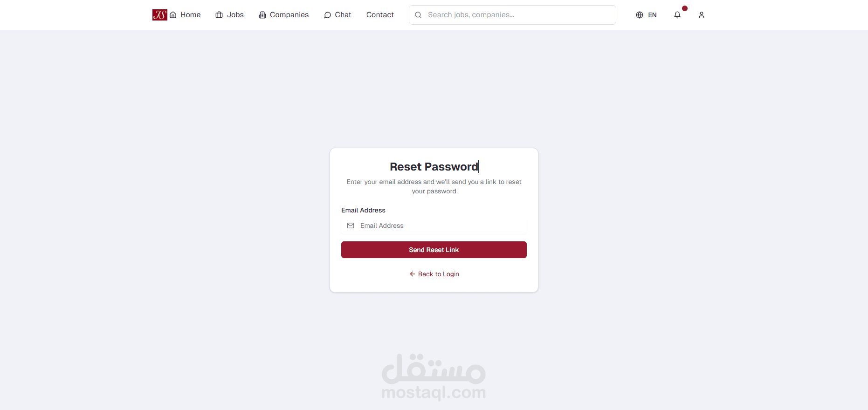Go to the Home menu item
This screenshot has height=410, width=868.
[x=190, y=15]
